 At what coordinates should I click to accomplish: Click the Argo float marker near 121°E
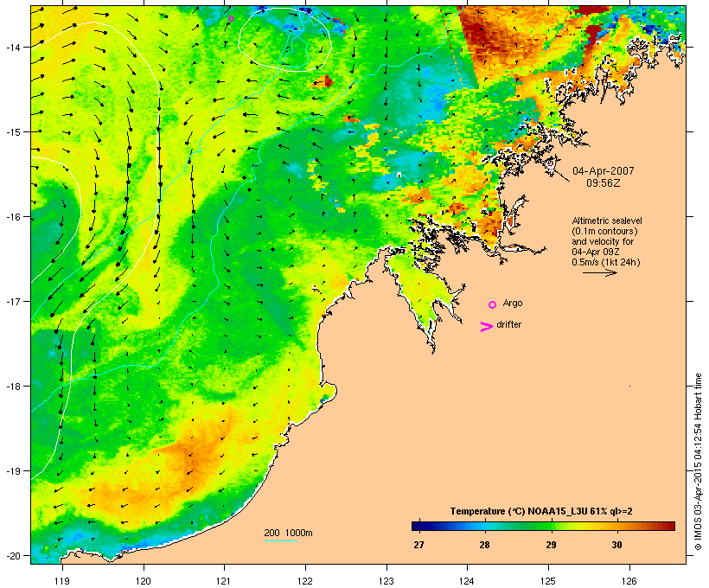click(x=231, y=18)
